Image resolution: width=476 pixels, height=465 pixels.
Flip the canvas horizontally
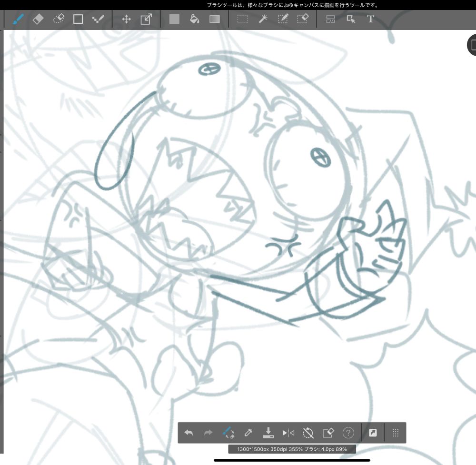coord(288,433)
